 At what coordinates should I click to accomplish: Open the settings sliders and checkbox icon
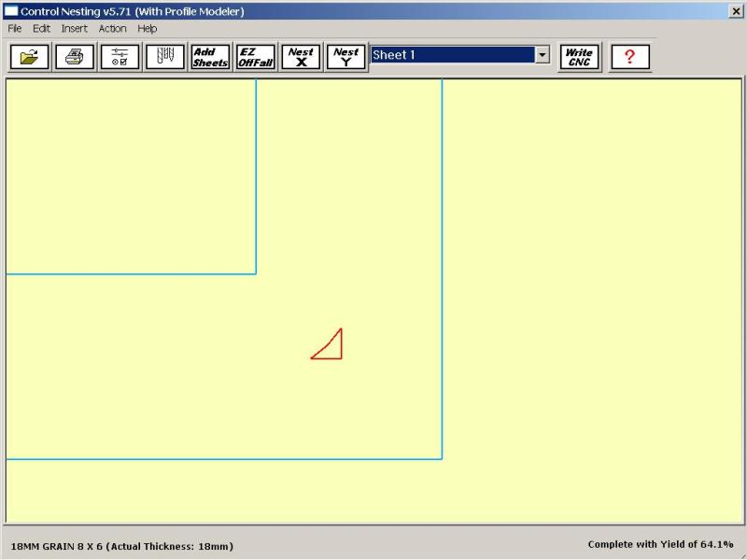pos(120,57)
